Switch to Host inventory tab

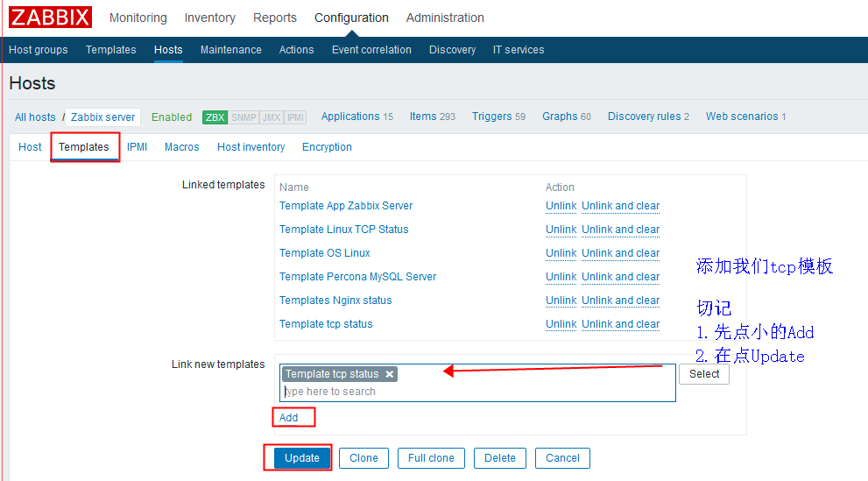pos(251,147)
